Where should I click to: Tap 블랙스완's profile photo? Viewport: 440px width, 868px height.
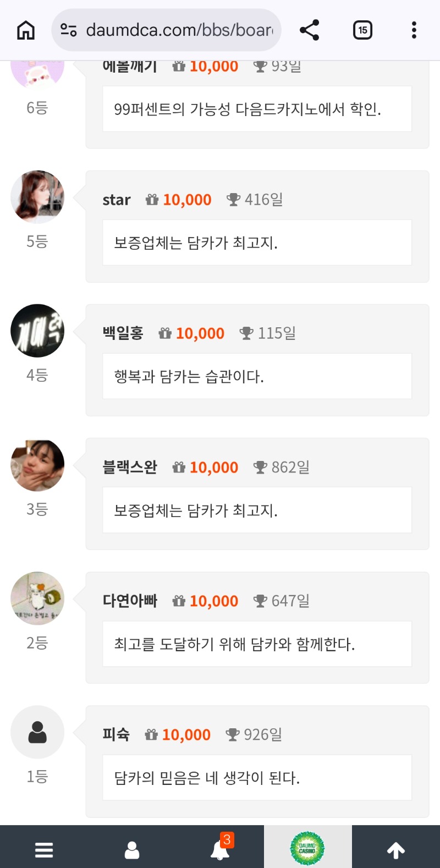pyautogui.click(x=37, y=465)
